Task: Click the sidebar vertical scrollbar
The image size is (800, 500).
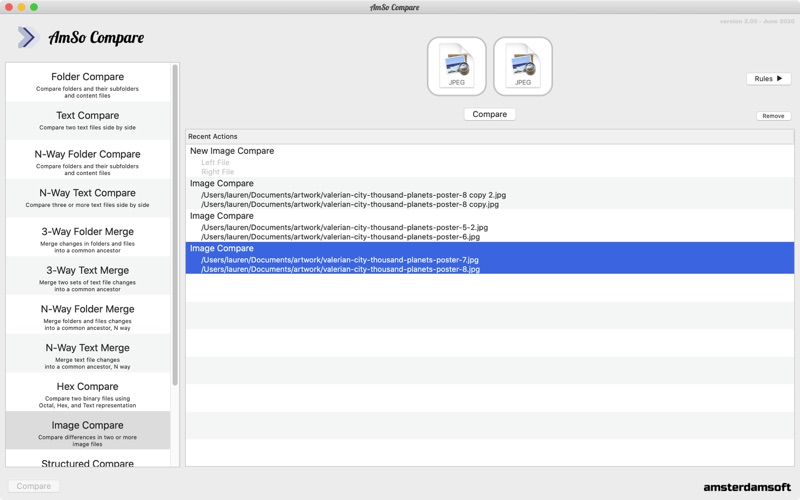Action: [x=175, y=224]
